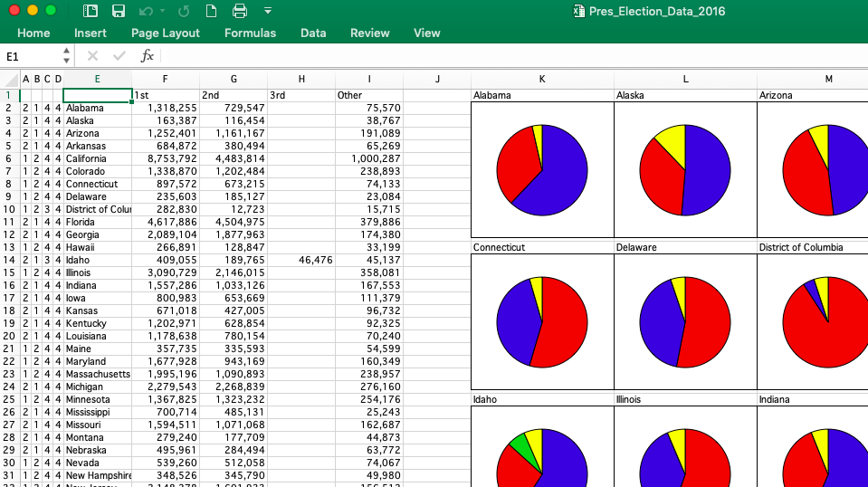Open the Formulas ribbon tab
The height and width of the screenshot is (487, 868).
click(x=250, y=33)
